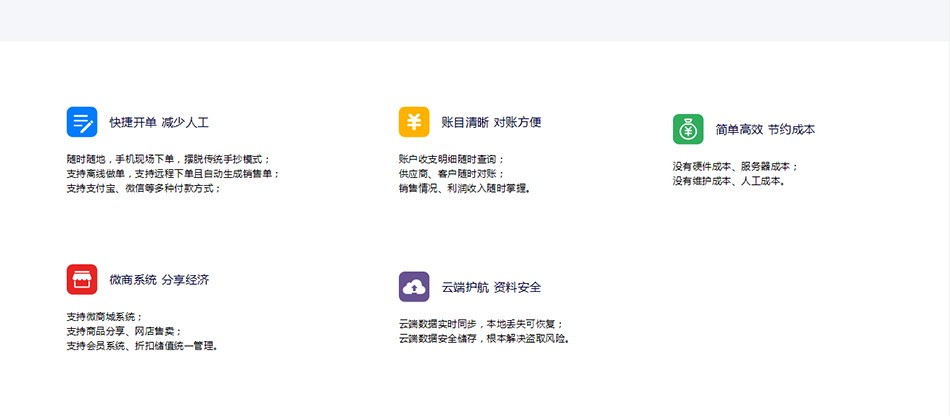Click the 没有硬件成本、服务器成本 line

(x=736, y=166)
